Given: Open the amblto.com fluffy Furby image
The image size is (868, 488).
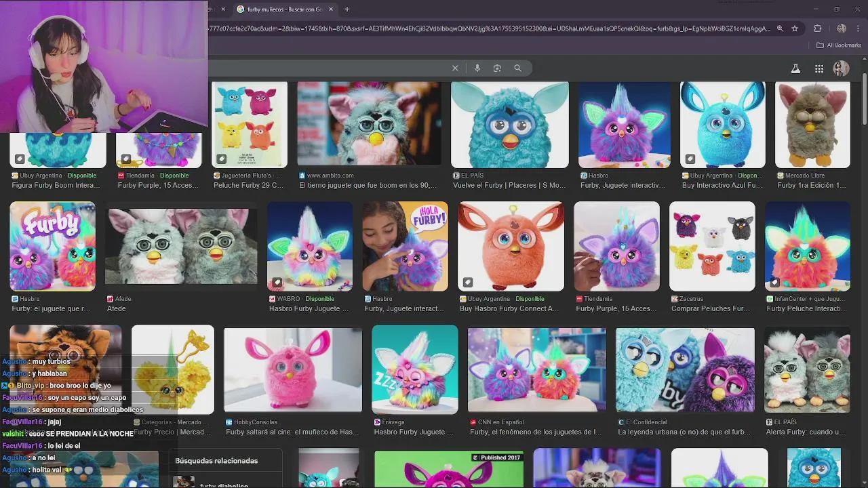Looking at the screenshot, I should click(x=370, y=125).
